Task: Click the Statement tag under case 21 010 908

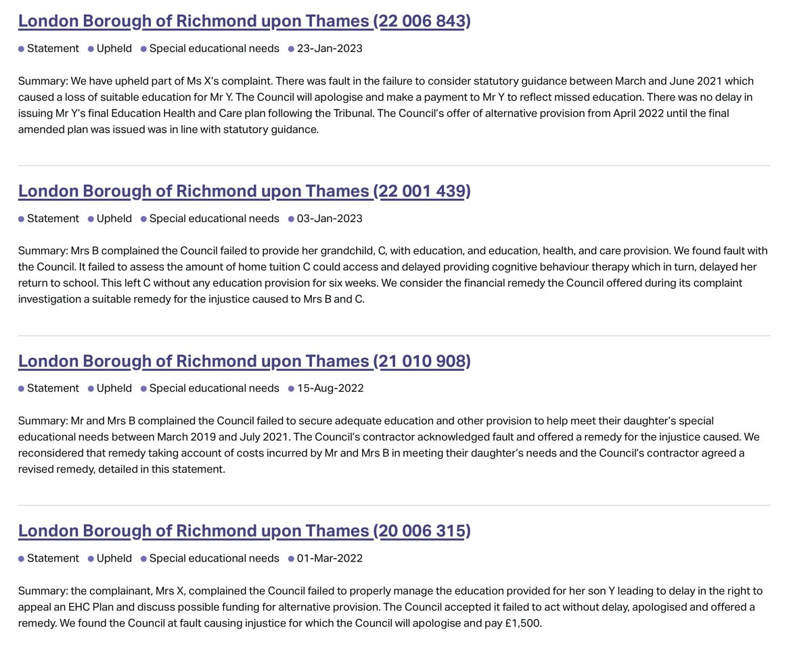Action: pyautogui.click(x=53, y=388)
